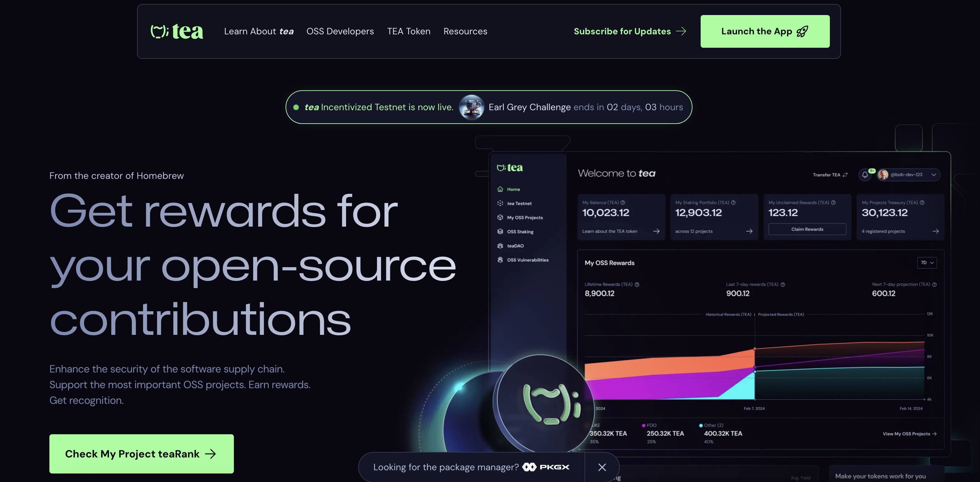The image size is (980, 482).
Task: Click the PKGX logo in bottom banner
Action: [x=546, y=467]
